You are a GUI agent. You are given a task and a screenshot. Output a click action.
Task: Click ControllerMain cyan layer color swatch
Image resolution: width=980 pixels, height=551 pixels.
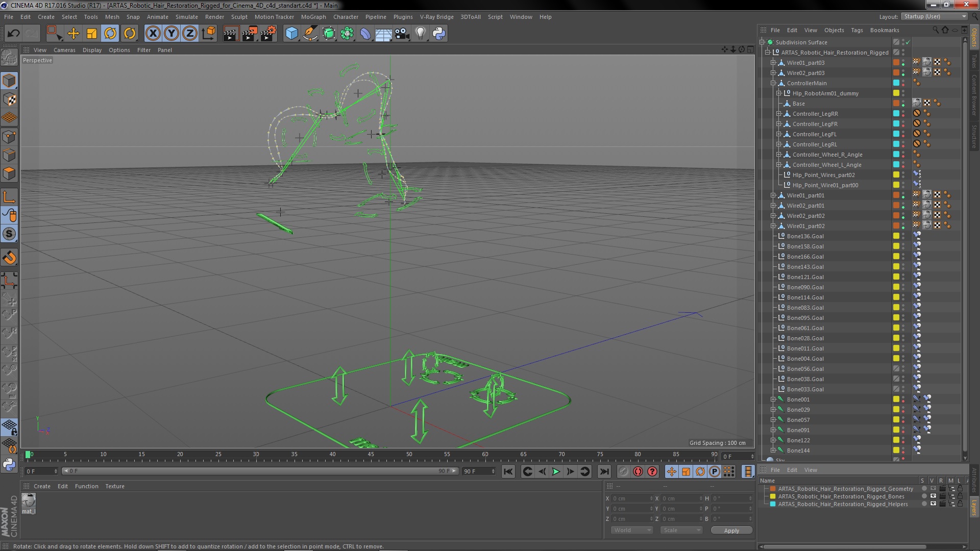click(896, 83)
